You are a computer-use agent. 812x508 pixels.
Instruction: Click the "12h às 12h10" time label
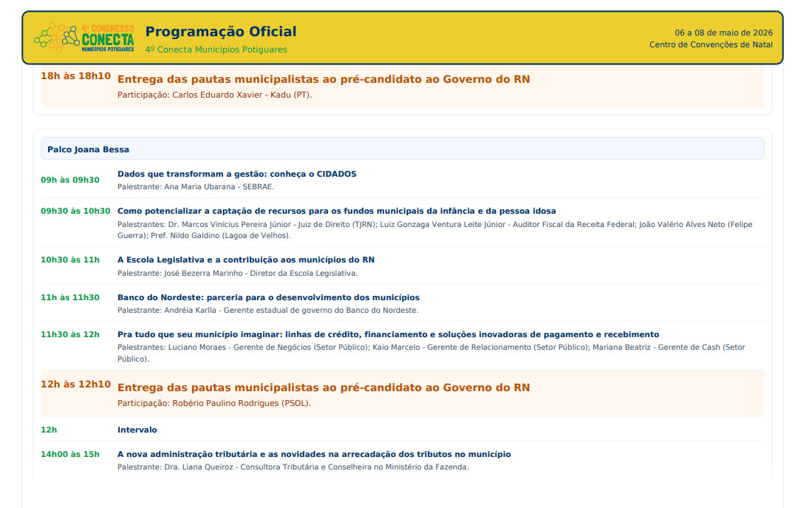click(75, 384)
